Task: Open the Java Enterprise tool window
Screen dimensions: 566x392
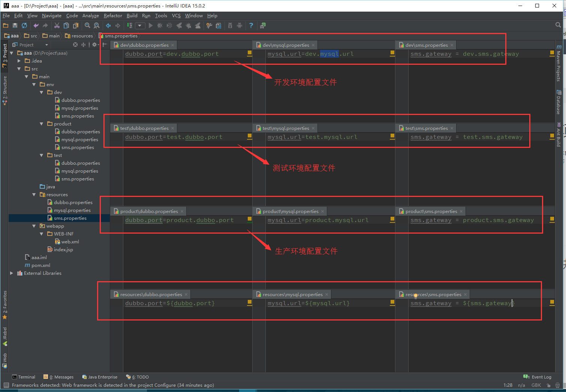Action: pos(100,377)
